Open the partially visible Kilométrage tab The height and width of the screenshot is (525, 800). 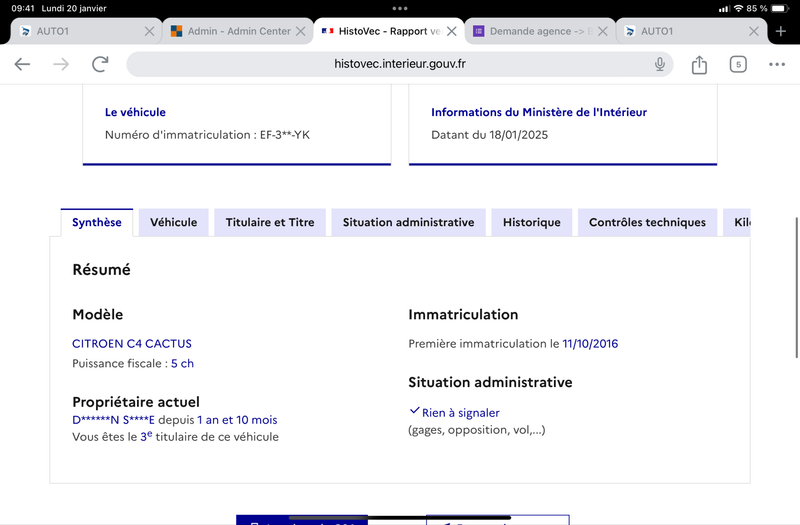[x=737, y=222]
